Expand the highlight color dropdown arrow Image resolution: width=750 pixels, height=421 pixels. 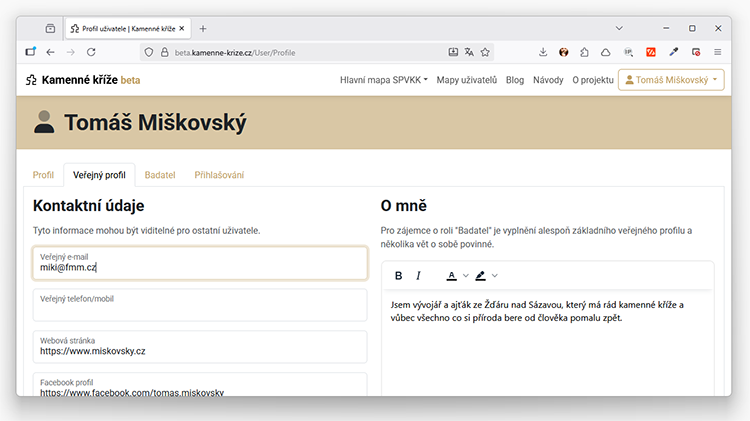(494, 276)
